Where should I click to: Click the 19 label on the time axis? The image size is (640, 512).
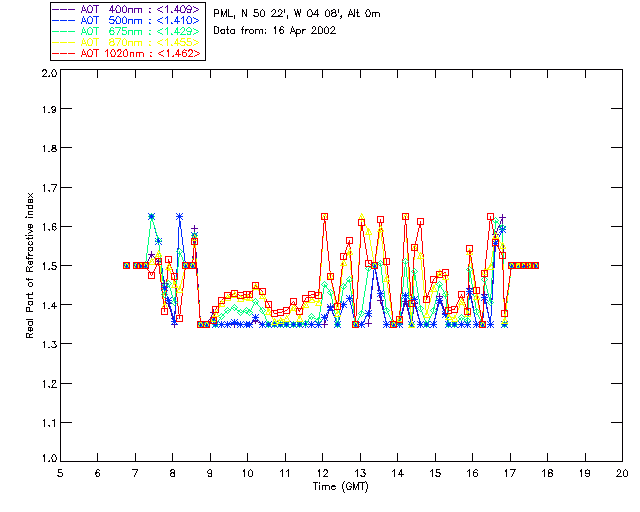point(585,473)
